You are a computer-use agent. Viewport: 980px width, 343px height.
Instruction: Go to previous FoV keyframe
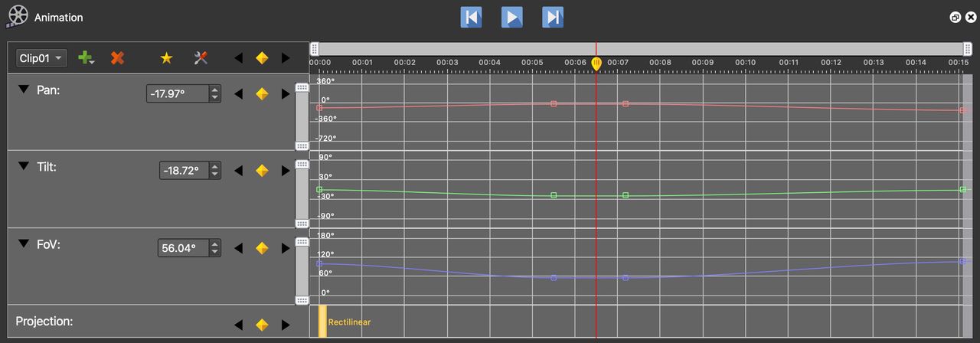tap(238, 248)
